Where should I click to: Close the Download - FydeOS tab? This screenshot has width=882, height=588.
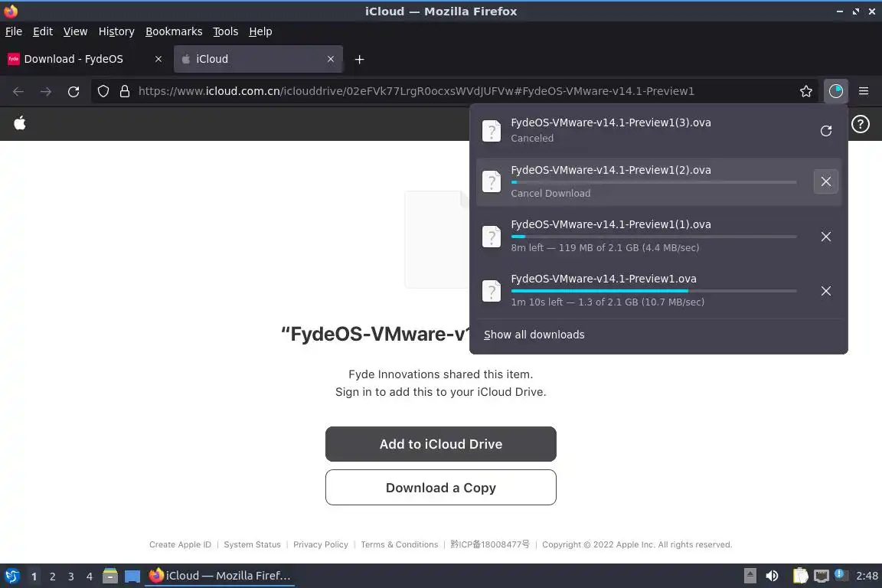click(158, 59)
